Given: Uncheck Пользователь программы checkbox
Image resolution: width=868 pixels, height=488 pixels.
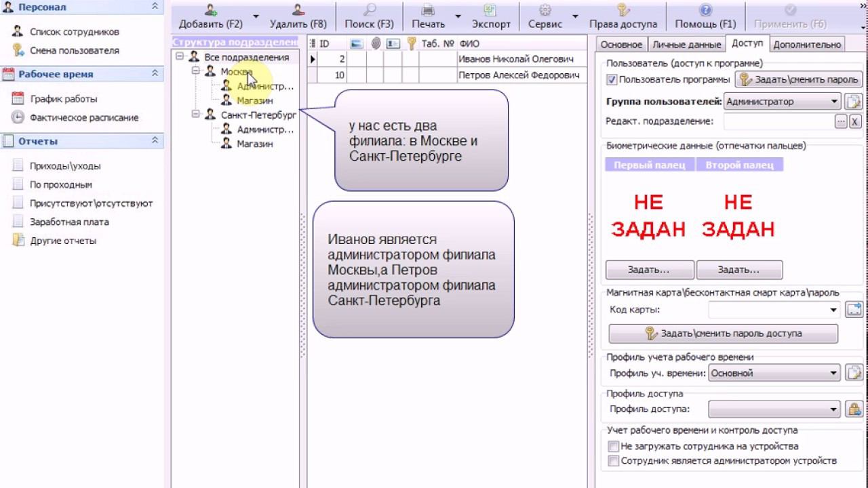Looking at the screenshot, I should click(x=612, y=80).
